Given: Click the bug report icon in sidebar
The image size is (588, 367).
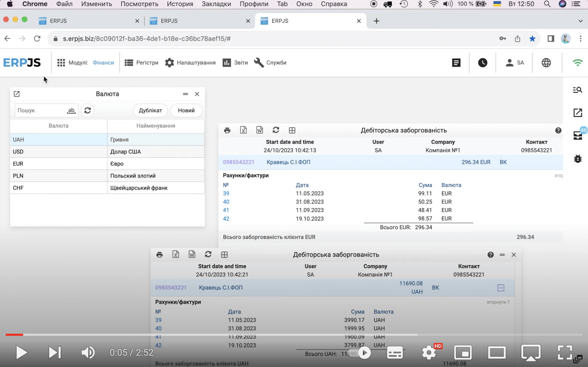Looking at the screenshot, I should point(578,158).
